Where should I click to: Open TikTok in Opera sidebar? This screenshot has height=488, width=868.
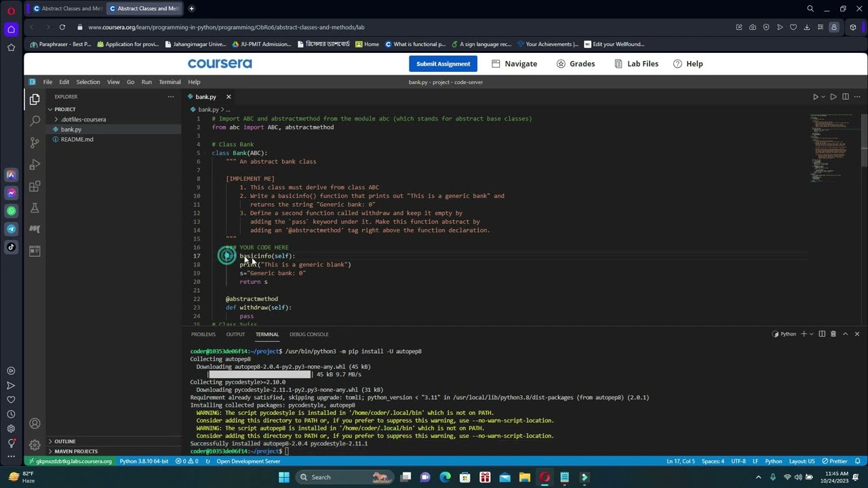coord(11,247)
